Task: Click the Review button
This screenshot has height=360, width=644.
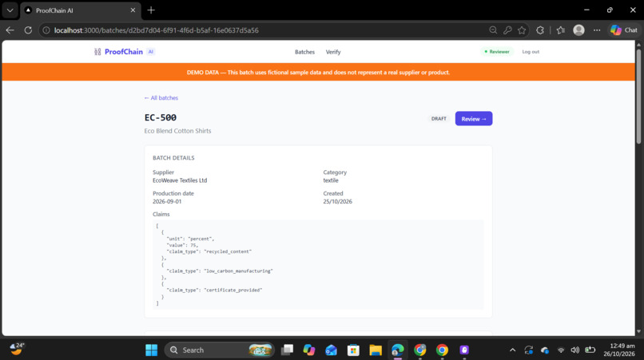Action: (474, 119)
